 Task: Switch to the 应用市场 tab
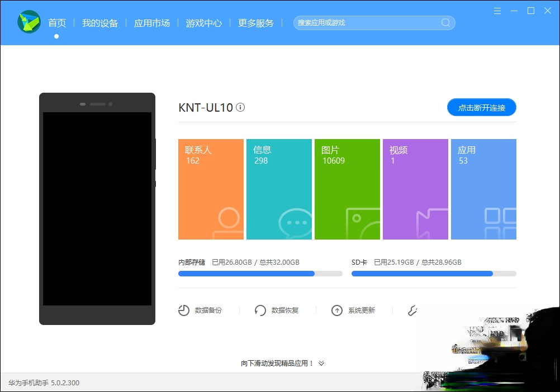(152, 23)
